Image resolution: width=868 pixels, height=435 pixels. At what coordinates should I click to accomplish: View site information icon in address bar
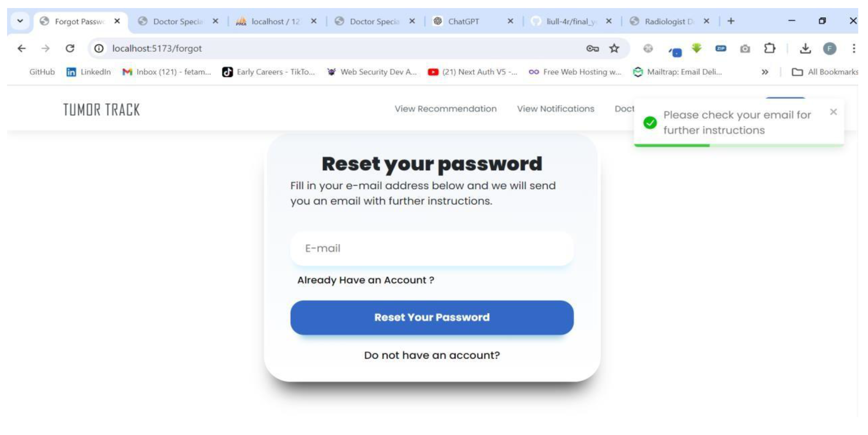(99, 49)
